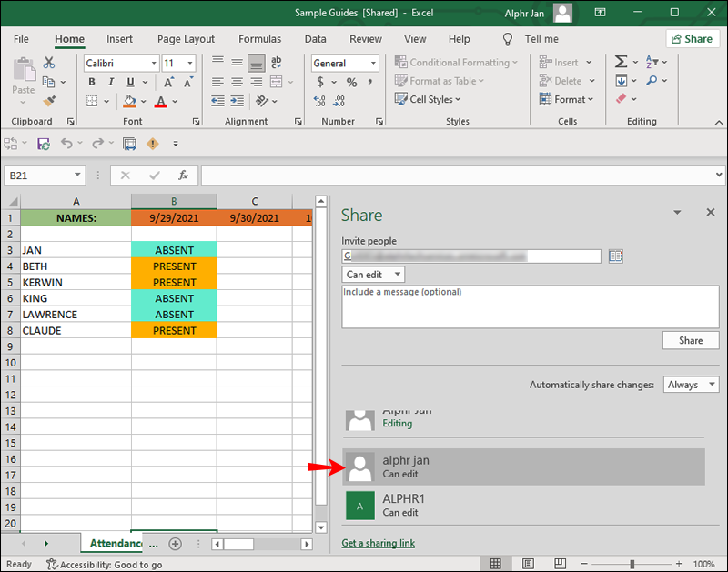Click the Share button in Share pane
The height and width of the screenshot is (572, 728).
[x=691, y=340]
